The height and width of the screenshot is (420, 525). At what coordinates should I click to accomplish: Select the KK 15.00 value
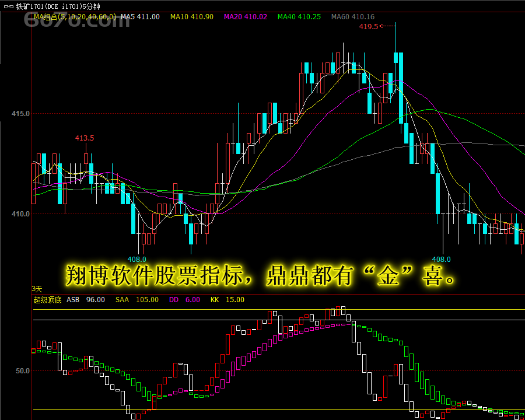228,300
